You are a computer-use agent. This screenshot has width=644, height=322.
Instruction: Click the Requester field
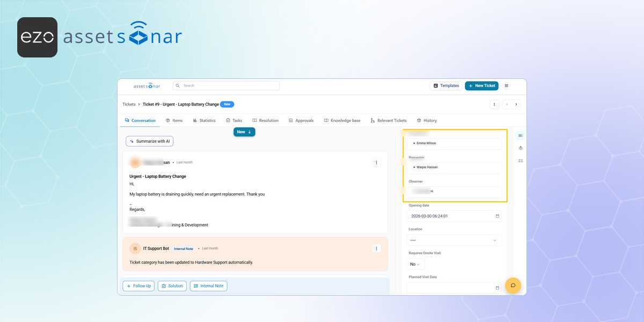pos(454,167)
